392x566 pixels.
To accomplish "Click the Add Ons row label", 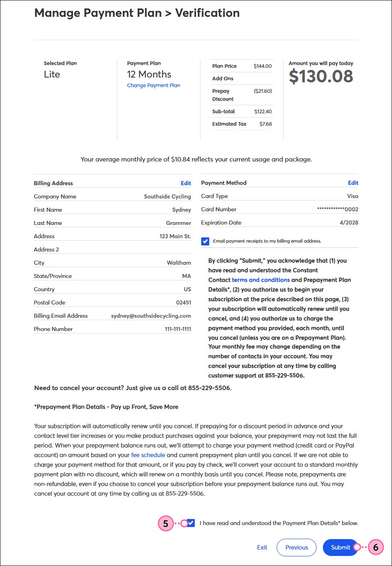I will [x=223, y=79].
